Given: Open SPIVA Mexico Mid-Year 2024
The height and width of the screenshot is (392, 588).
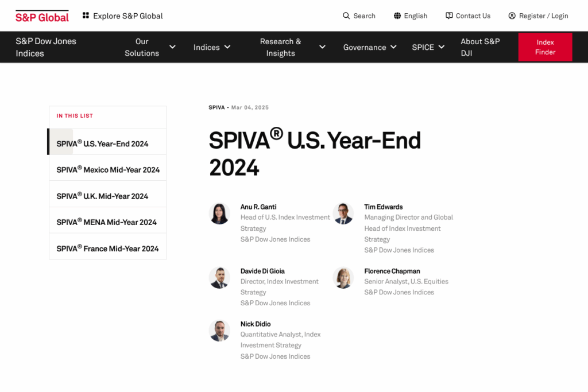Looking at the screenshot, I should (x=107, y=168).
